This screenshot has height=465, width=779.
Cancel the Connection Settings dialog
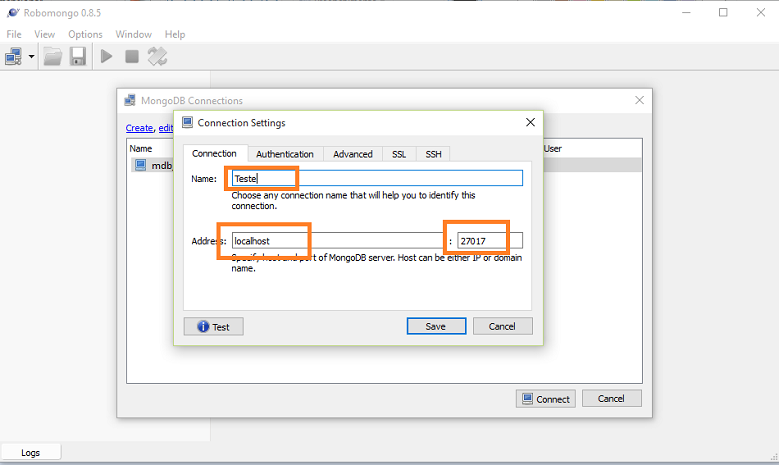[502, 326]
